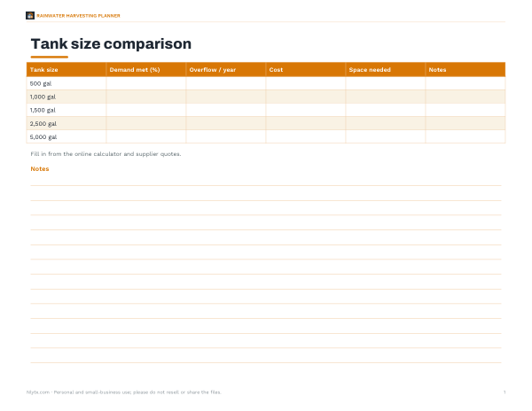The height and width of the screenshot is (411, 532).
Task: Click the 'Rainwater Harvesting Planner' header text
Action: coord(78,16)
